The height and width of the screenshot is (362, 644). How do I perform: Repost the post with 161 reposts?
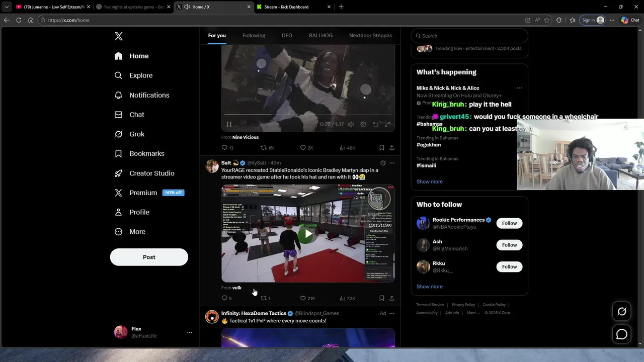tap(267, 148)
